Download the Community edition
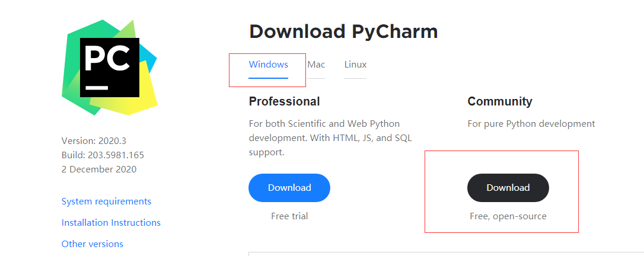644x256 pixels. point(508,188)
